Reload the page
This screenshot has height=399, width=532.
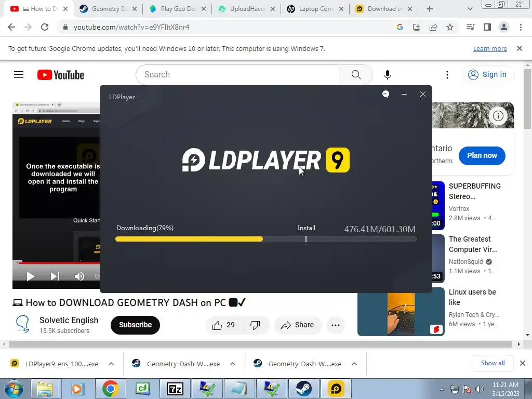pyautogui.click(x=45, y=27)
